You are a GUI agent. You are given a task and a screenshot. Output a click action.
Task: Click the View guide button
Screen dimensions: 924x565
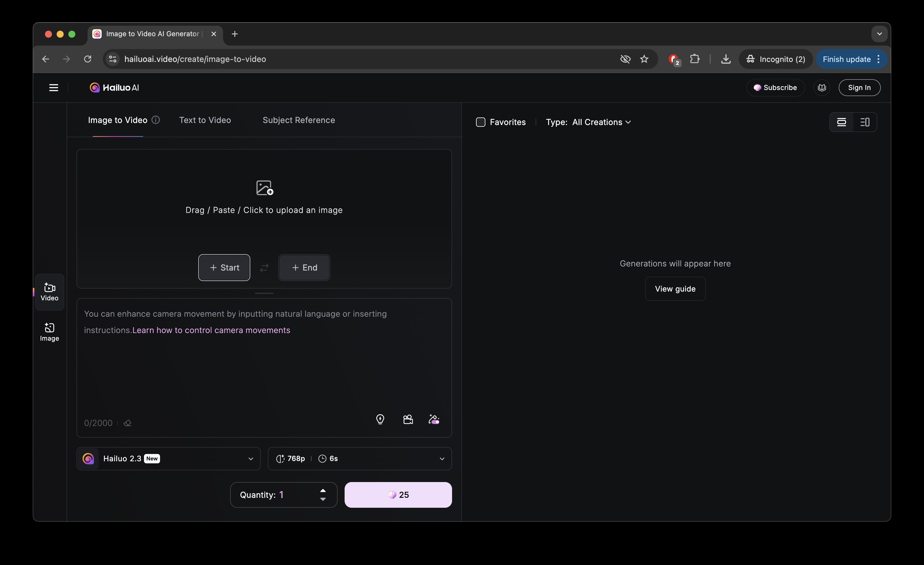[674, 289]
